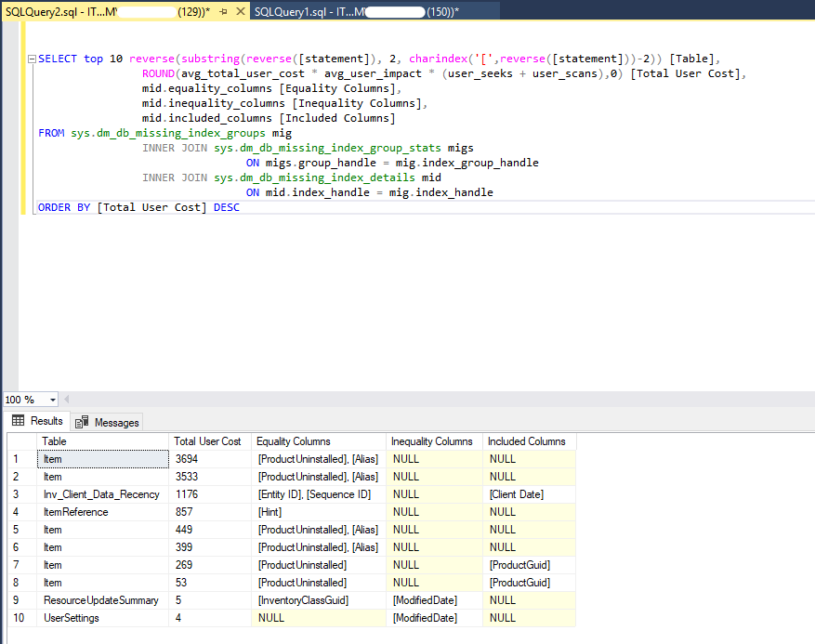This screenshot has width=815, height=644.
Task: Open the 100 % zoom dropdown
Action: point(51,400)
